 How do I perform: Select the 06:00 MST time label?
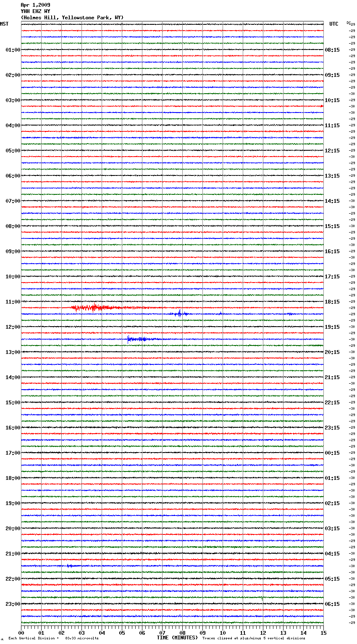point(13,176)
